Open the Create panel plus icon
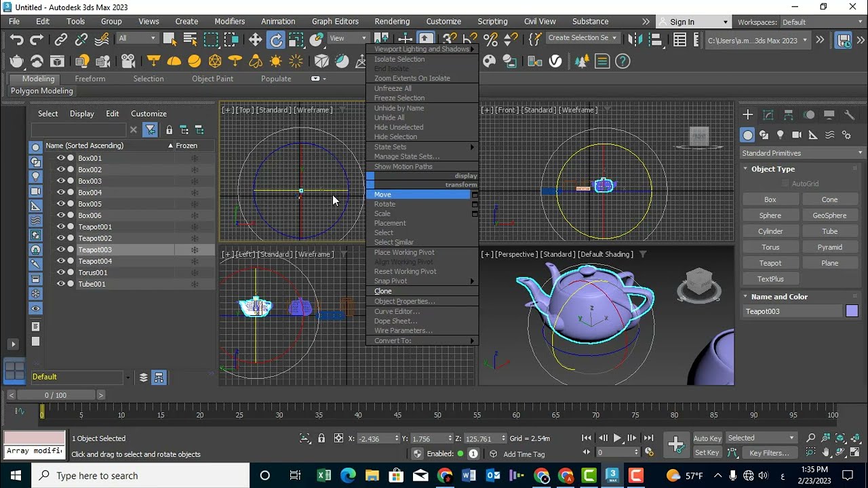This screenshot has height=488, width=868. point(747,115)
